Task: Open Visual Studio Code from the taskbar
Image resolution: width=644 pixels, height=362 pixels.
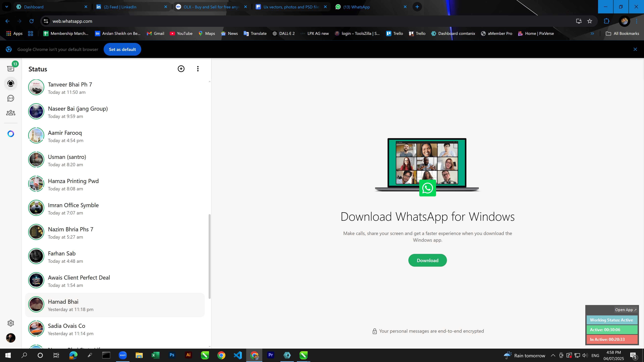Action: [x=238, y=355]
